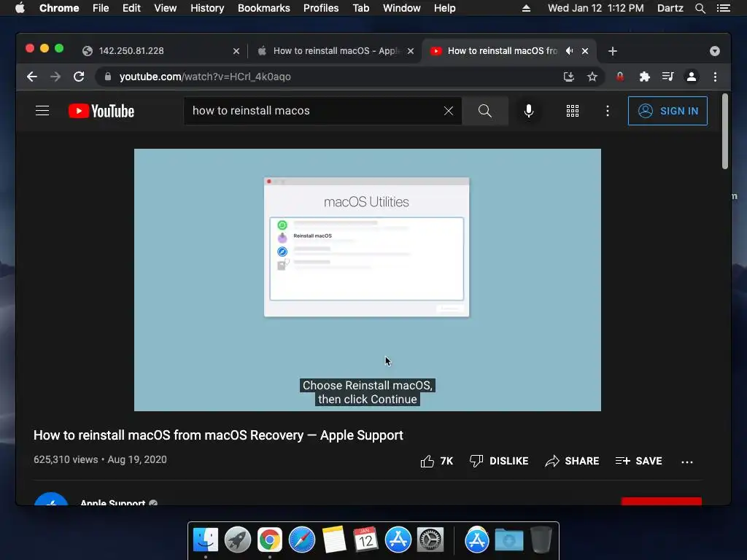Screen dimensions: 747x560
Task: Open the media control playlist icon
Action: (668, 77)
